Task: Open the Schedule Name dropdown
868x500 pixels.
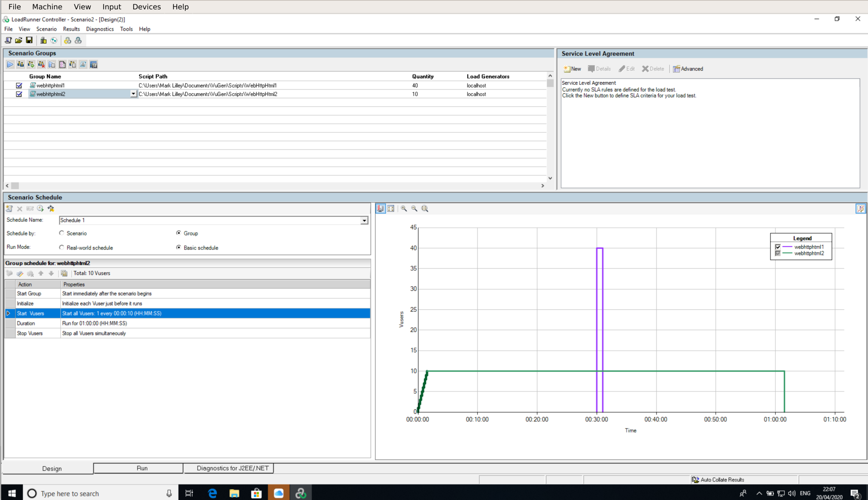Action: click(364, 220)
